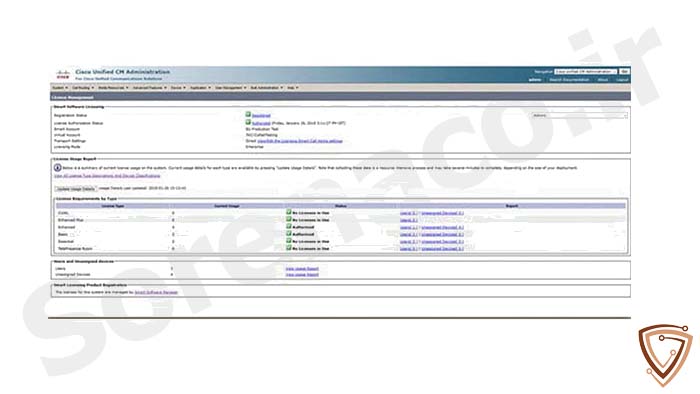The height and width of the screenshot is (394, 700).
Task: Click the green check icon beside Registered status
Action: [248, 115]
